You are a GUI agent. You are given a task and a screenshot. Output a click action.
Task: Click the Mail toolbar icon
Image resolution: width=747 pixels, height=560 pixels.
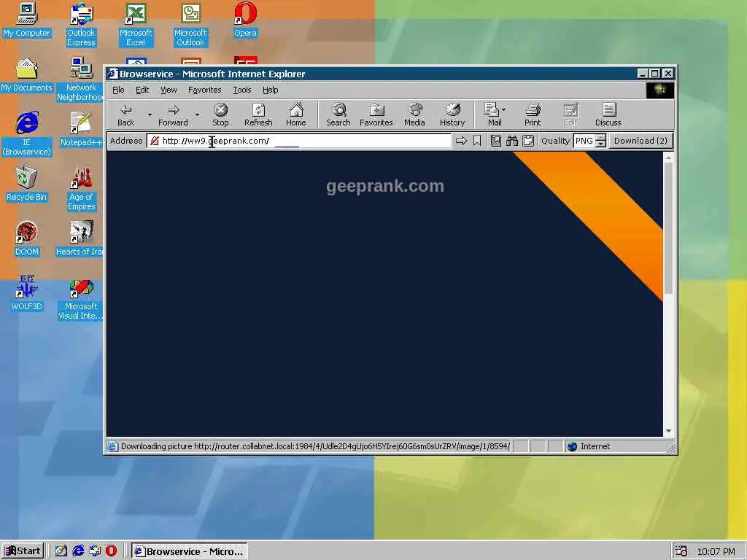[x=492, y=115]
